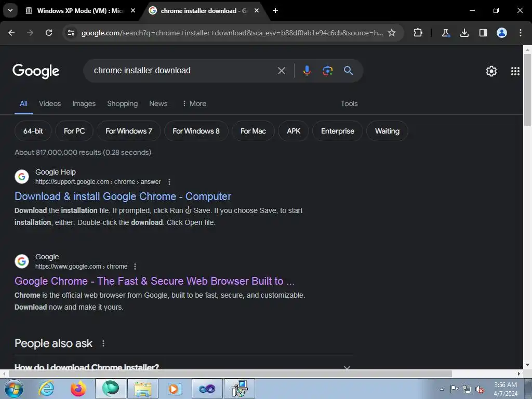The image size is (532, 399).
Task: Switch to Videos results
Action: pos(50,103)
